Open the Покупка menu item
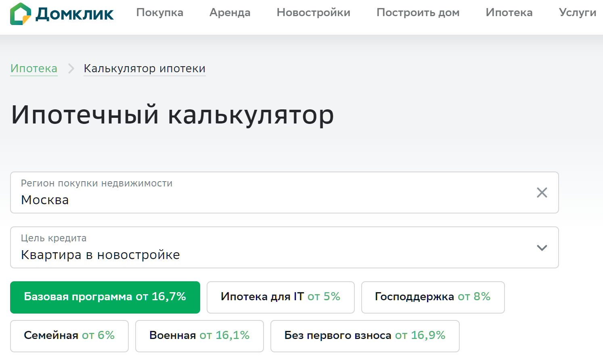603x364 pixels. 160,13
